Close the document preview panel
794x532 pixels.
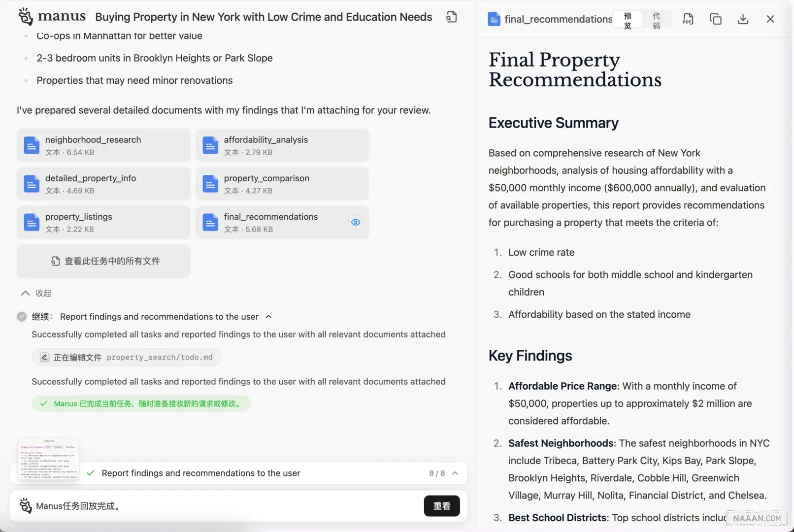(x=770, y=19)
